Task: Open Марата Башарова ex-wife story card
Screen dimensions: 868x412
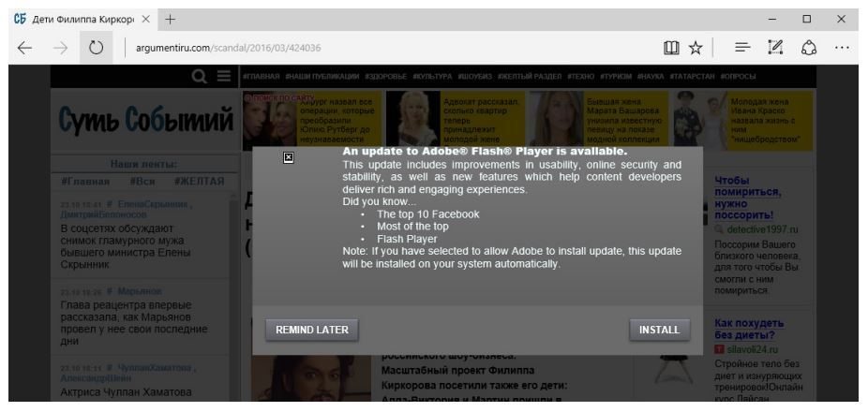Action: 598,121
